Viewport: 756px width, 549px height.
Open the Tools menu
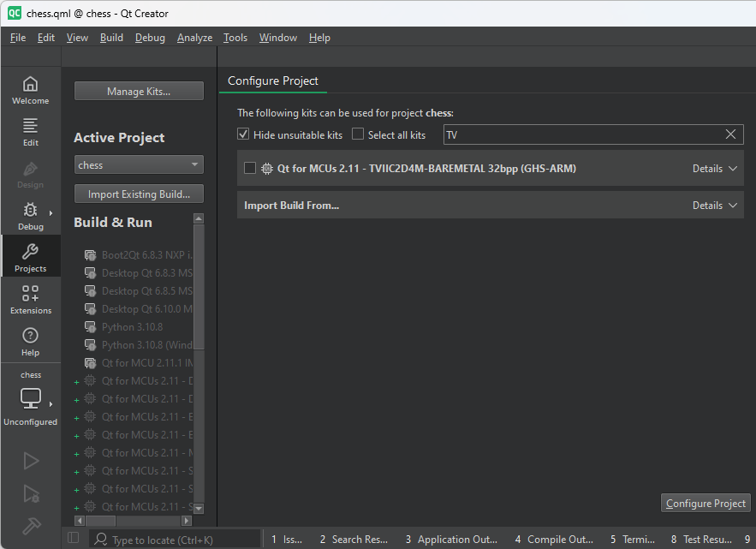click(x=235, y=37)
